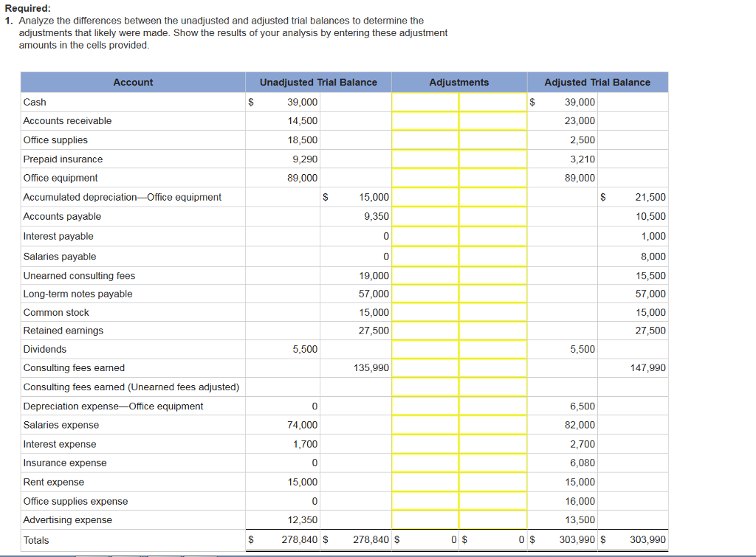Select the Adjusted Trial Balance header
This screenshot has width=756, height=557.
[x=598, y=82]
